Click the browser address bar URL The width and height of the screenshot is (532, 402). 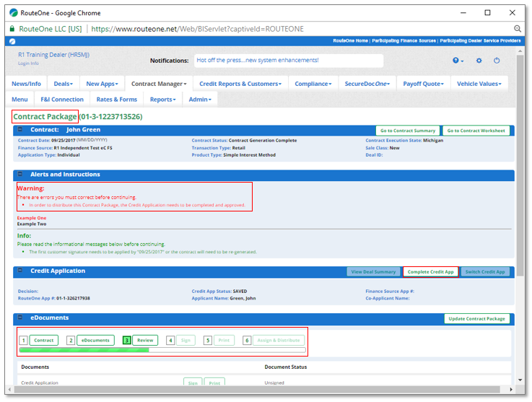(x=197, y=29)
